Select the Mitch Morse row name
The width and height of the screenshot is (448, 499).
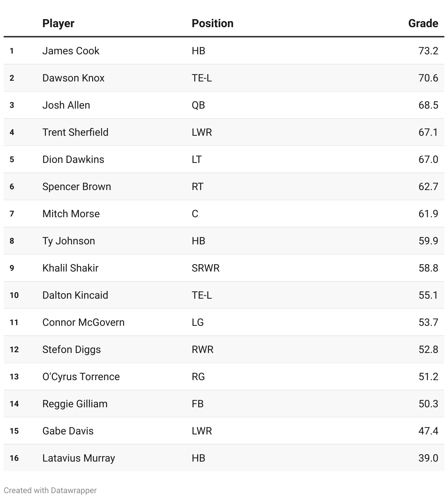pos(71,214)
